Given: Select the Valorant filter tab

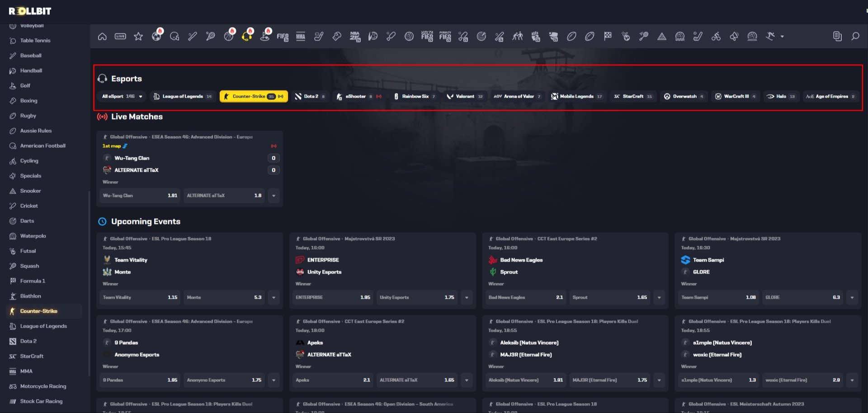Looking at the screenshot, I should pyautogui.click(x=465, y=96).
